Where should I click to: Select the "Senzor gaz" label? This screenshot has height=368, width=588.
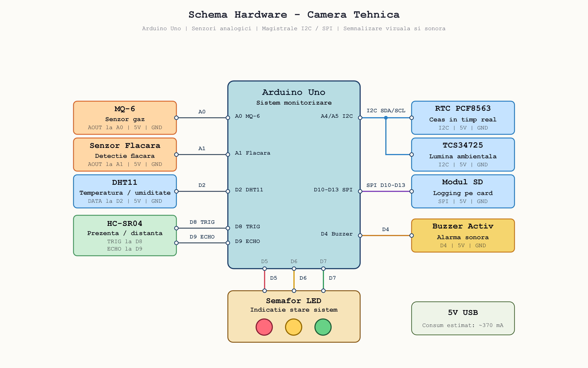click(x=125, y=119)
